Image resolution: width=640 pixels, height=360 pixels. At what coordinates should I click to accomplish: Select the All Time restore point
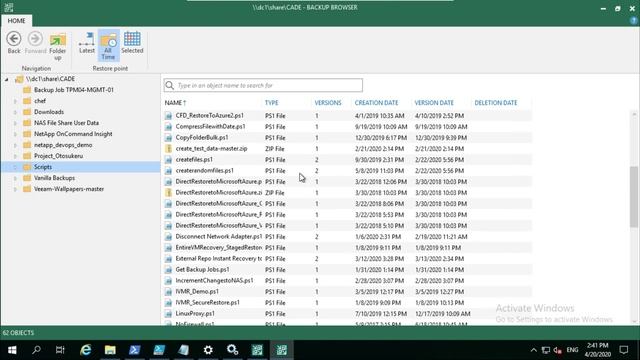(x=108, y=45)
